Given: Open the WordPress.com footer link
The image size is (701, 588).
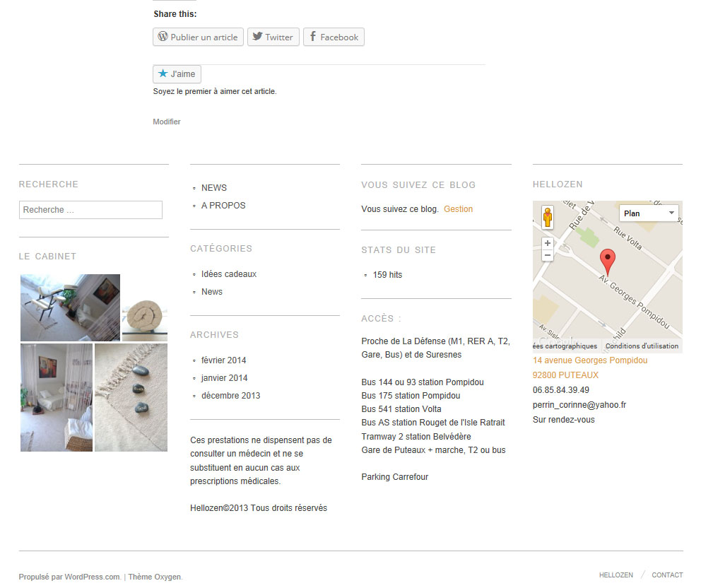Looking at the screenshot, I should (x=93, y=577).
